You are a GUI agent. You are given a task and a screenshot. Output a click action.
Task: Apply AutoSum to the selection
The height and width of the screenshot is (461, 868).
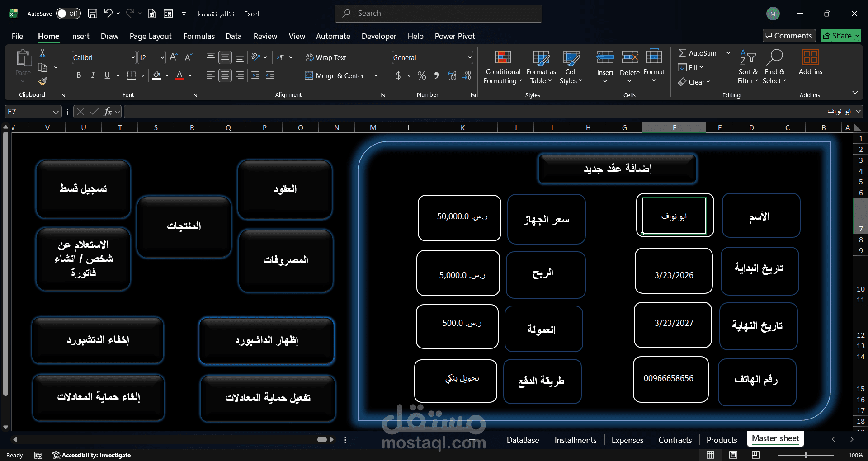698,53
